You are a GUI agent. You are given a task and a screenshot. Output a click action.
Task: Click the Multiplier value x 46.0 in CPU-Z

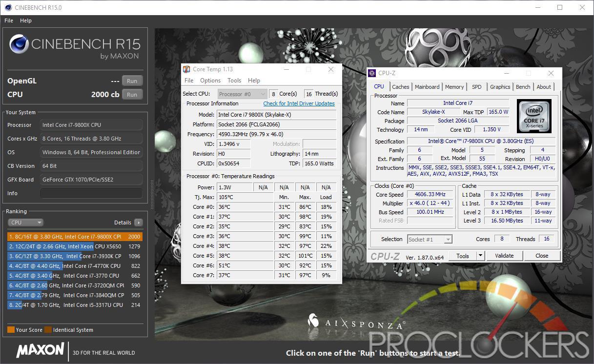[x=431, y=203]
